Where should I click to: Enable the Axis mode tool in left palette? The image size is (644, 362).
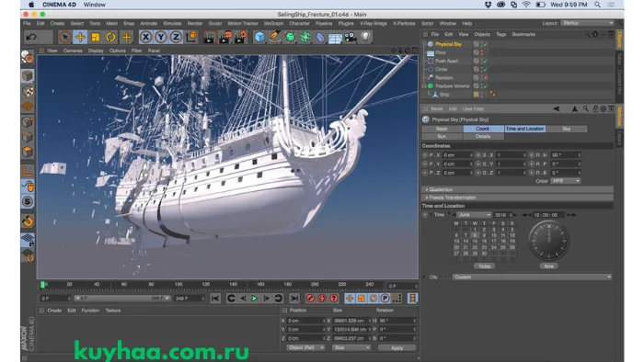point(28,171)
